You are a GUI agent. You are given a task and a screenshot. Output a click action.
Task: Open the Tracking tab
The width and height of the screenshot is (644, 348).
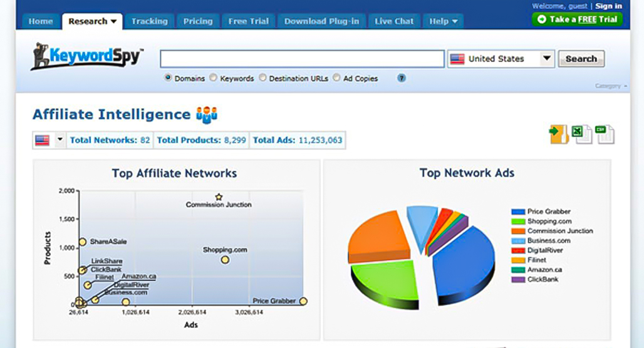[150, 21]
